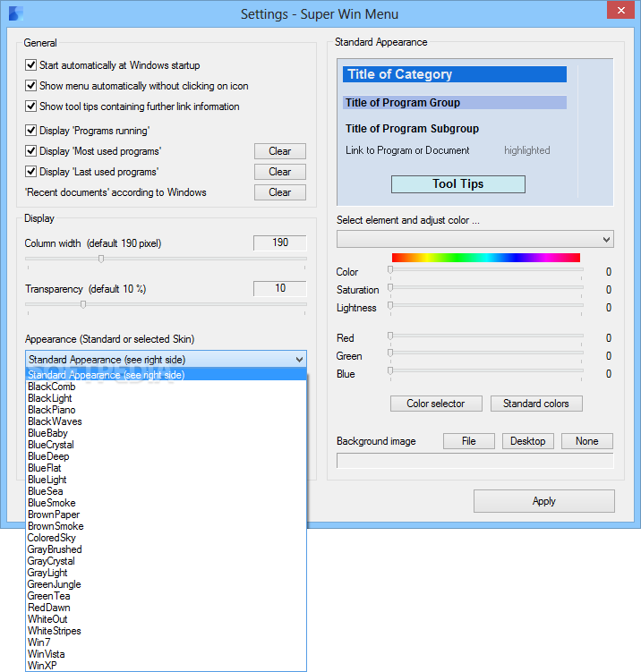The height and width of the screenshot is (672, 641).
Task: Click the Saturation slider thumb
Action: [390, 287]
